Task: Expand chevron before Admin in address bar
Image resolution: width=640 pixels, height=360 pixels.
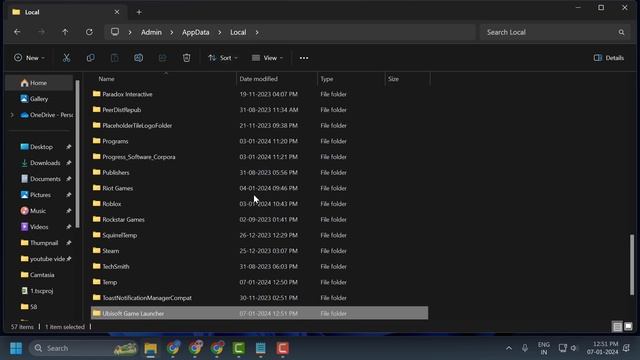Action: coord(130,32)
